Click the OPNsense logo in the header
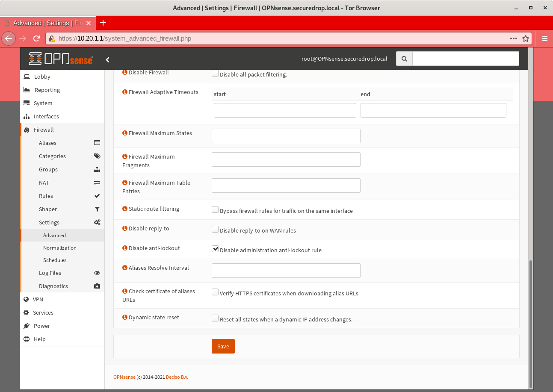 coord(60,59)
